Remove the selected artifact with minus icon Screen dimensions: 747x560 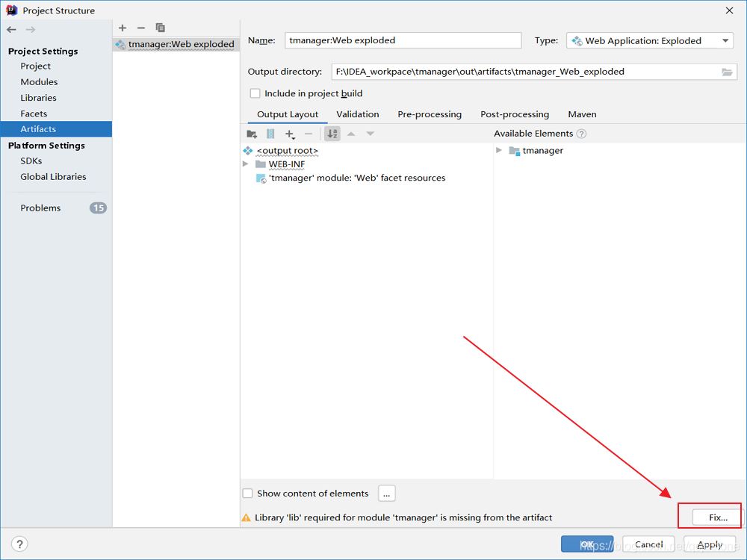click(x=141, y=28)
